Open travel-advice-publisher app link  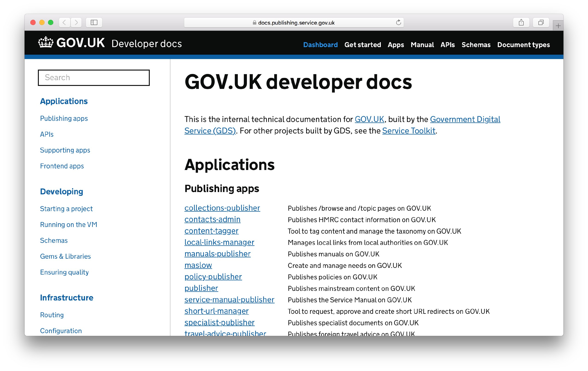[x=225, y=333]
